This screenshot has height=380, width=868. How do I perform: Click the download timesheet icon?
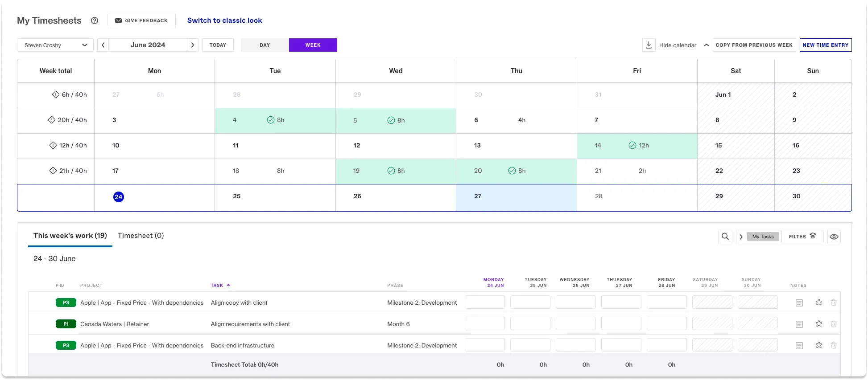click(x=649, y=45)
